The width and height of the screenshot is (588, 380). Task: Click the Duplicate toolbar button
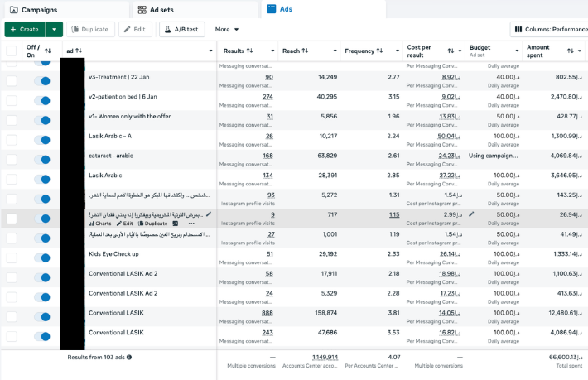click(90, 29)
